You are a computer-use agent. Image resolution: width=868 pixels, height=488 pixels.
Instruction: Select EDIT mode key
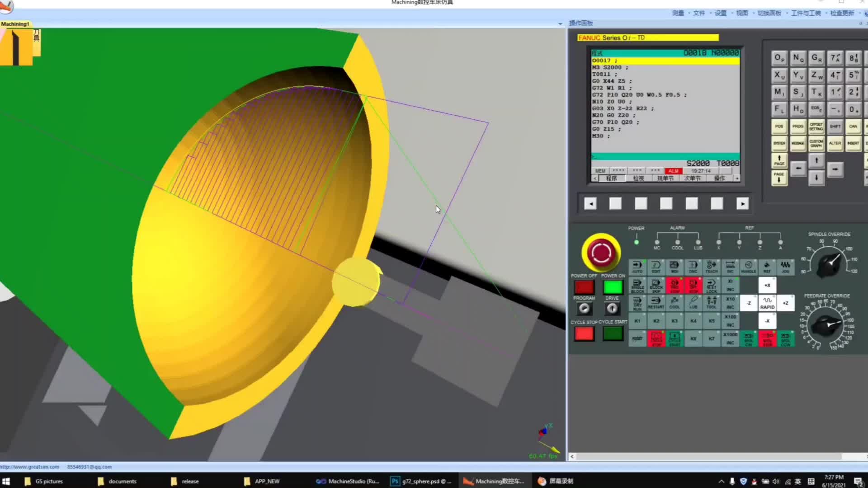(656, 267)
